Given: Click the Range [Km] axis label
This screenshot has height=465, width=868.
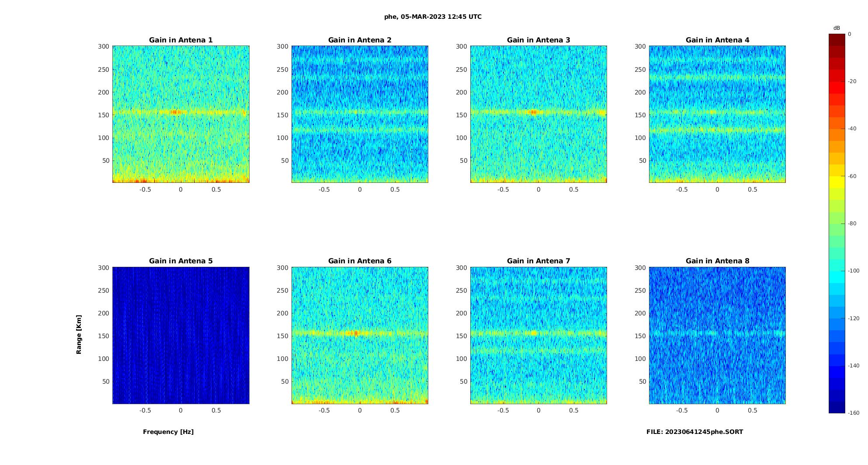Looking at the screenshot, I should click(79, 335).
